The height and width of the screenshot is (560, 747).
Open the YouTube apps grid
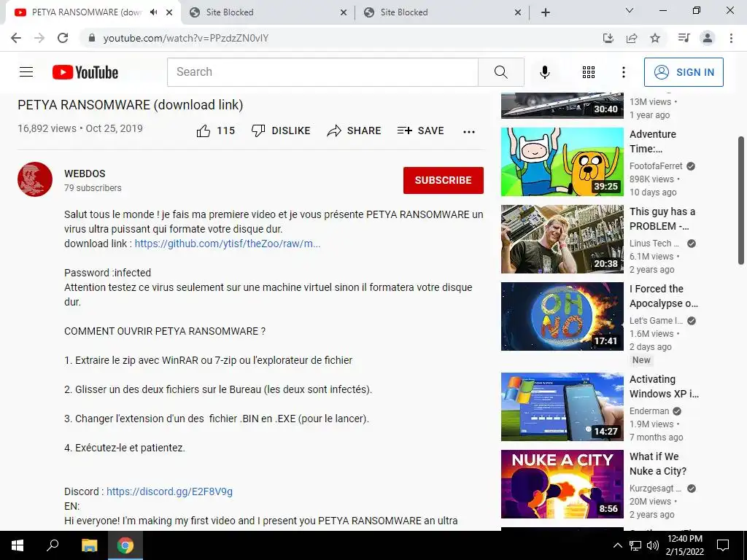coord(589,72)
